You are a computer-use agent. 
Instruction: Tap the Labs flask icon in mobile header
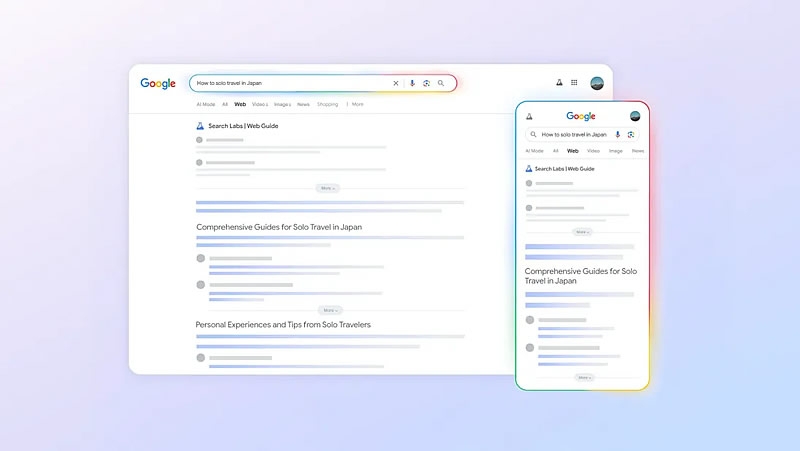[529, 116]
